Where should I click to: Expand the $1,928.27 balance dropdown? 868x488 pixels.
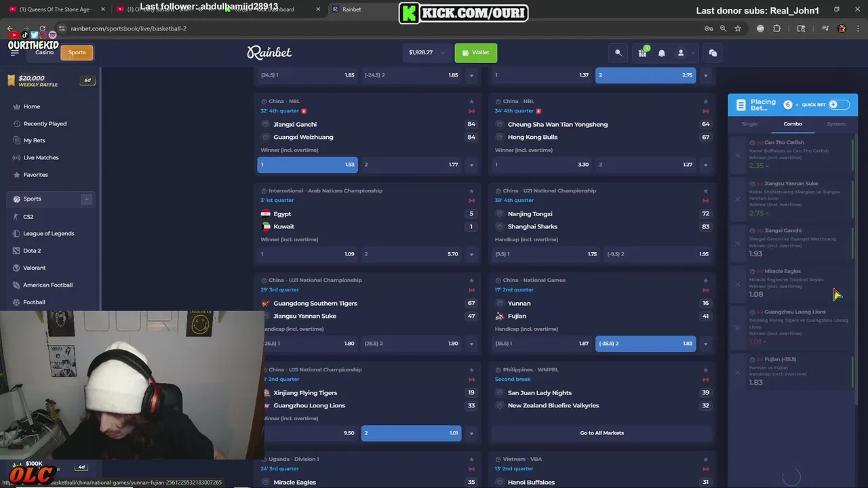[427, 53]
